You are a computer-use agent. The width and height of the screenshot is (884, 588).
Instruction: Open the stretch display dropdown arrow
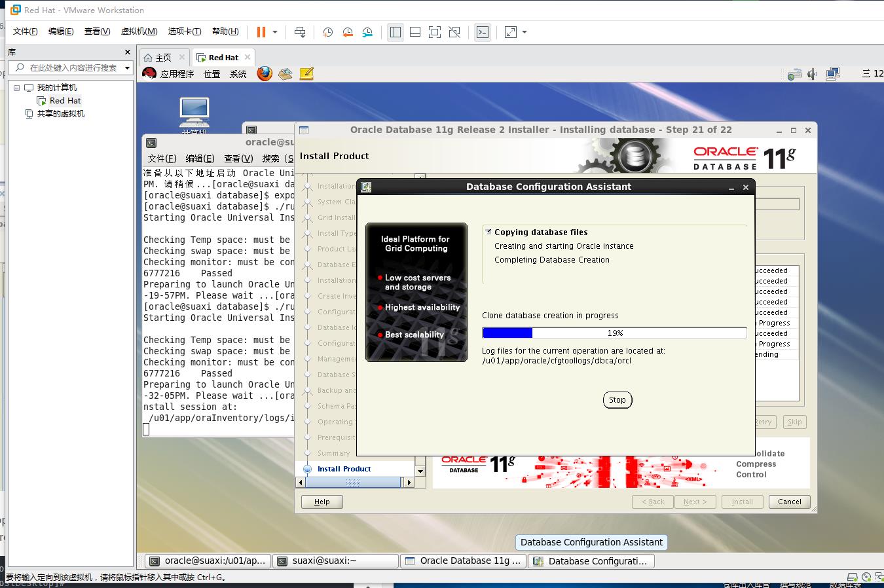point(525,32)
